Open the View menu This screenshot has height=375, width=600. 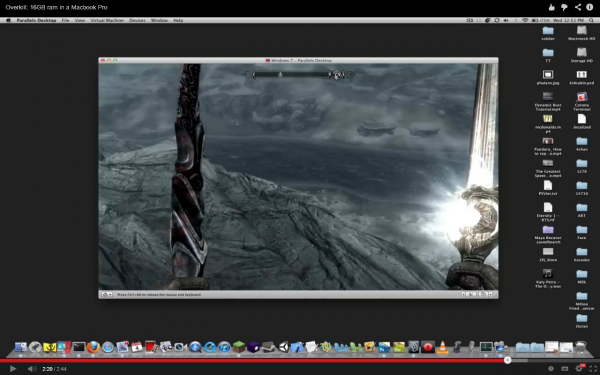pos(80,20)
